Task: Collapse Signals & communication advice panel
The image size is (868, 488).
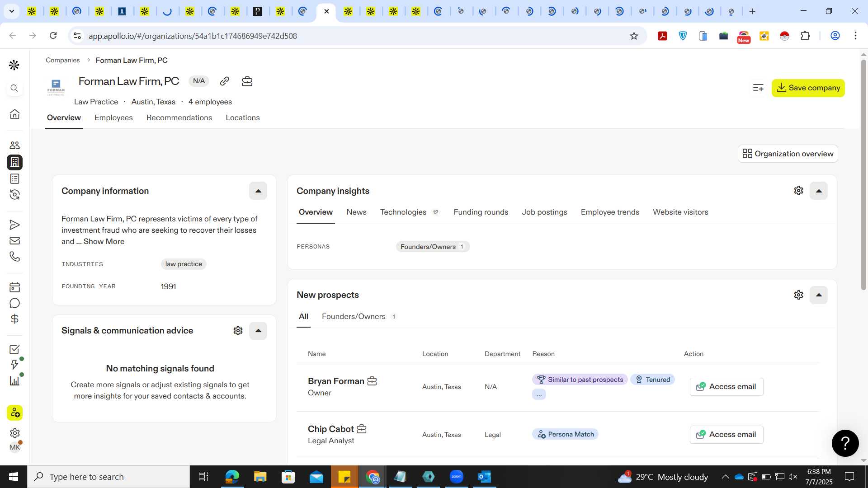Action: 258,331
